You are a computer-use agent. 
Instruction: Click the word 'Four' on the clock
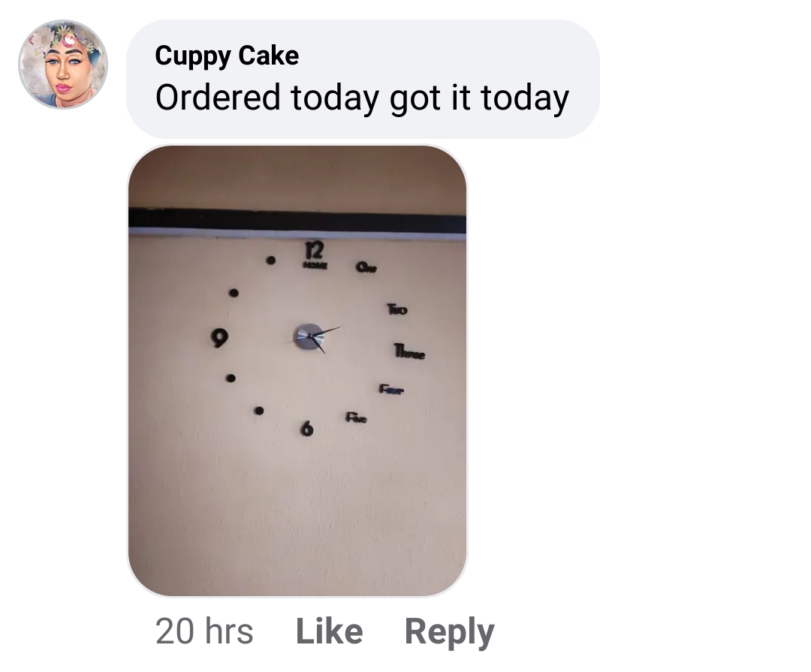pos(391,389)
